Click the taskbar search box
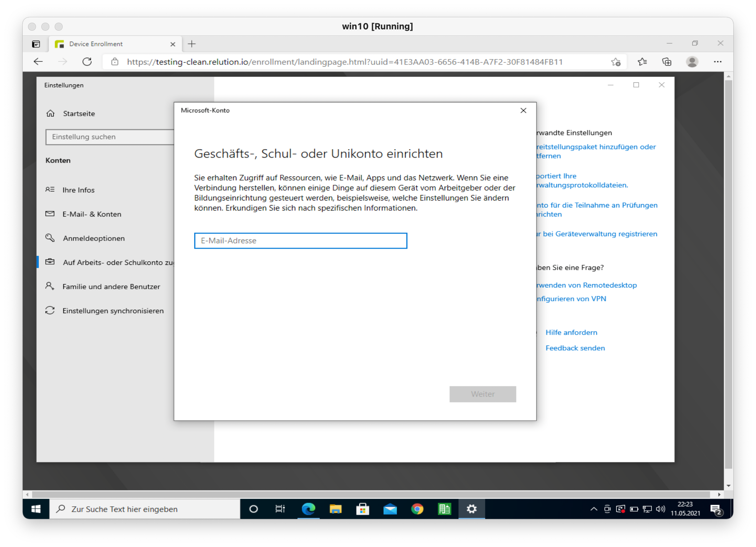This screenshot has height=547, width=756. click(145, 509)
